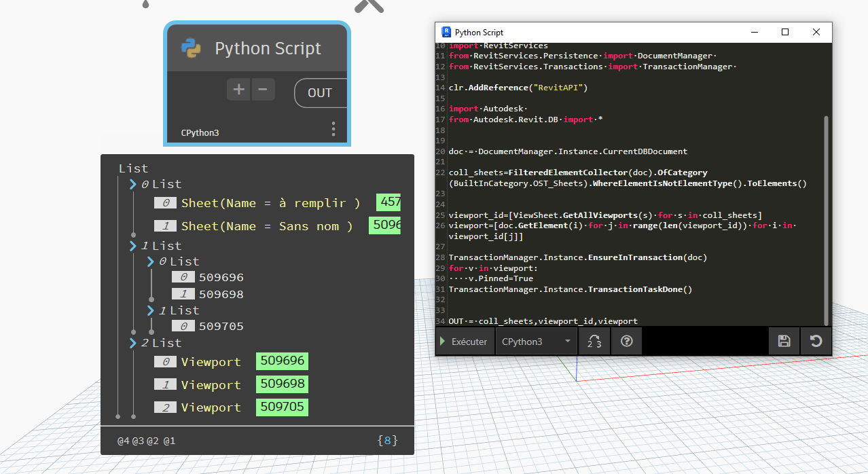Revert script changes with the undo arrow icon
Image resolution: width=868 pixels, height=474 pixels.
[x=816, y=342]
